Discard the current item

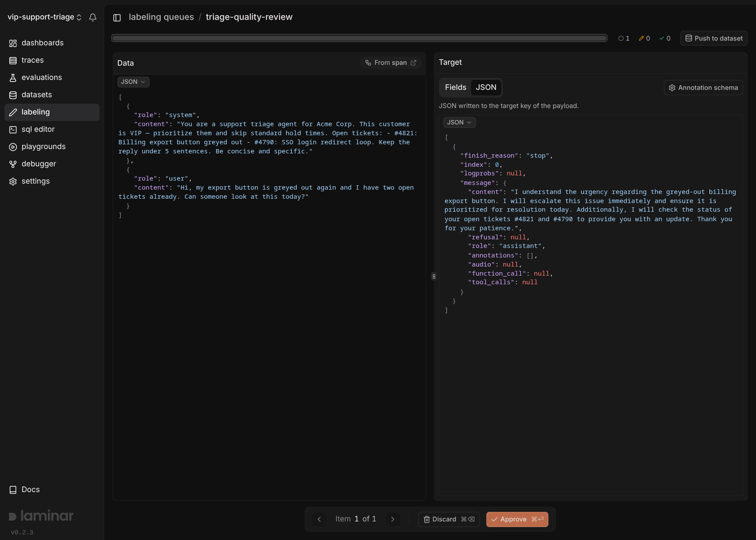pos(449,519)
